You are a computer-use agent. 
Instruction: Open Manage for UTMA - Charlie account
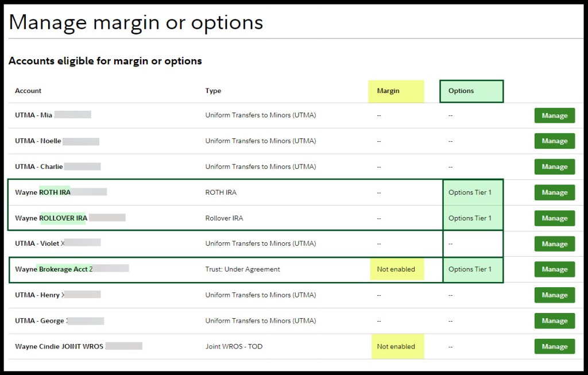[554, 167]
